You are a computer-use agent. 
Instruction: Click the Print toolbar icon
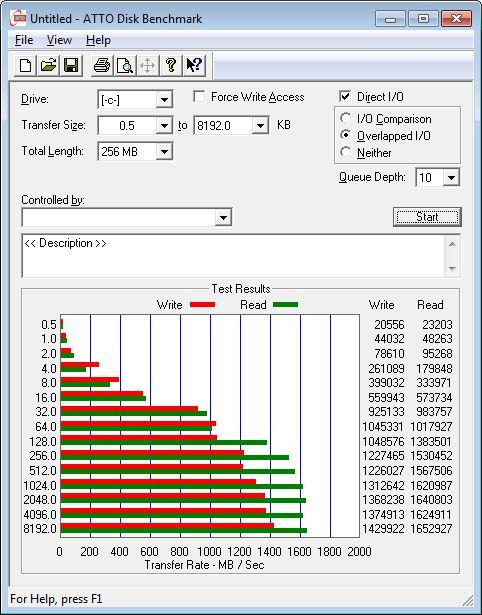[102, 65]
